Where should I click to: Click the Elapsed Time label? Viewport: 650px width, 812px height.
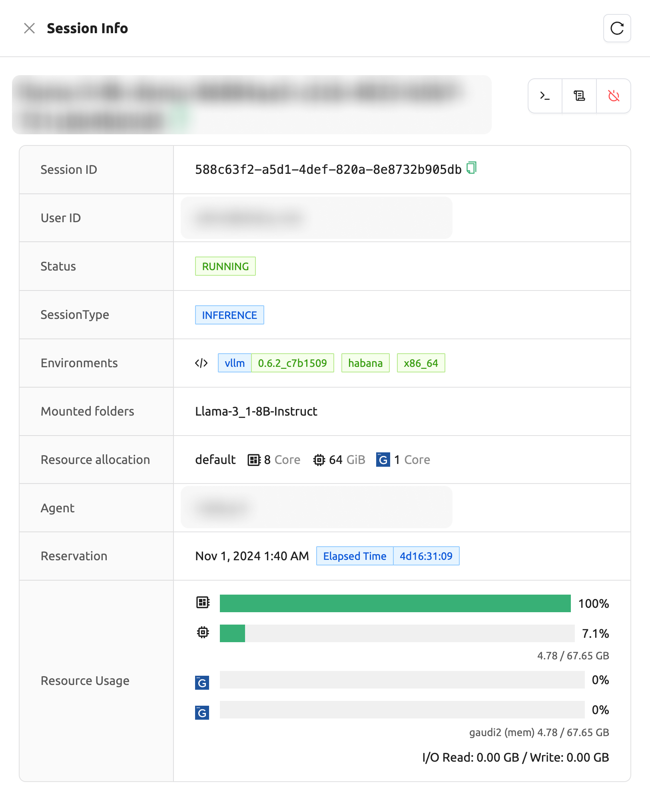click(x=355, y=556)
